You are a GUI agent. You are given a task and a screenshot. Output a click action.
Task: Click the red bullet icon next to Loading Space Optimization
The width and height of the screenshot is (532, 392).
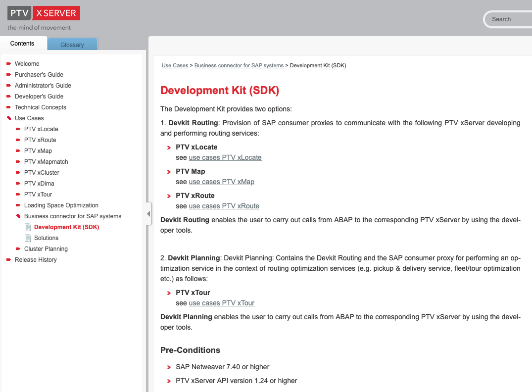pos(18,205)
